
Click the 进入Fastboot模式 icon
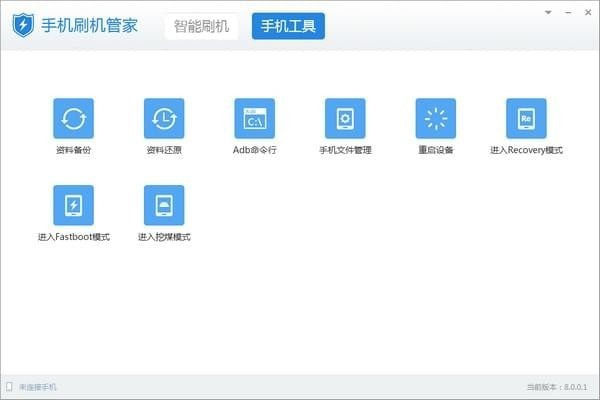[x=73, y=205]
